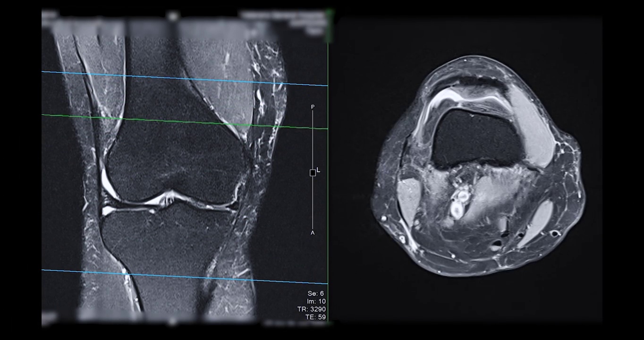Click the "A" anterior orientation label

point(313,233)
